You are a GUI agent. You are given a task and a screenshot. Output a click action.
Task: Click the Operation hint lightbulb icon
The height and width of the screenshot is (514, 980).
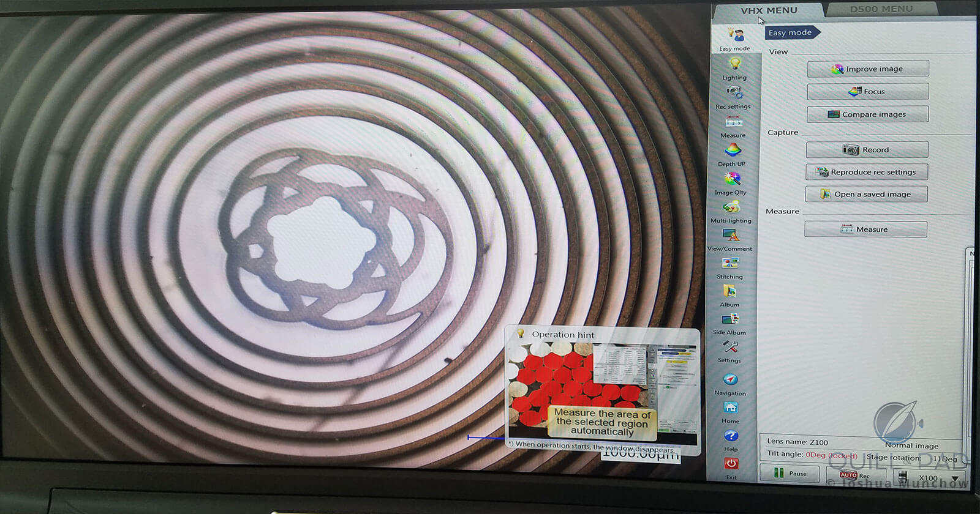521,333
